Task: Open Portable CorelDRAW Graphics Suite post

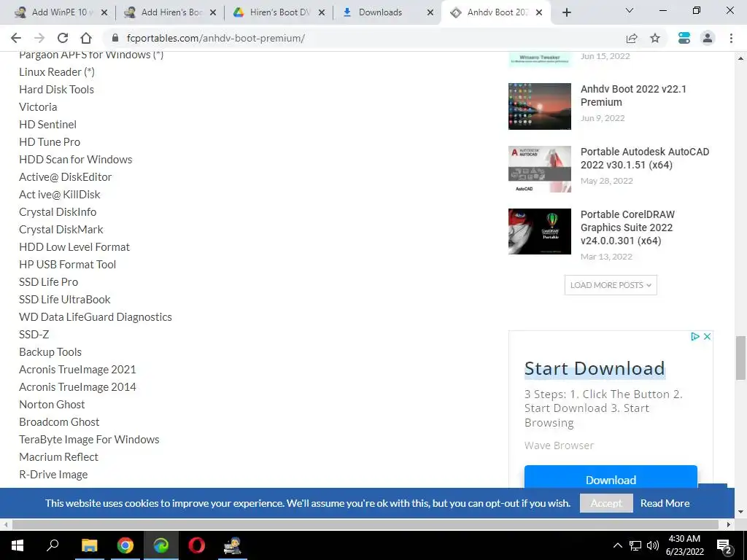Action: (x=627, y=227)
